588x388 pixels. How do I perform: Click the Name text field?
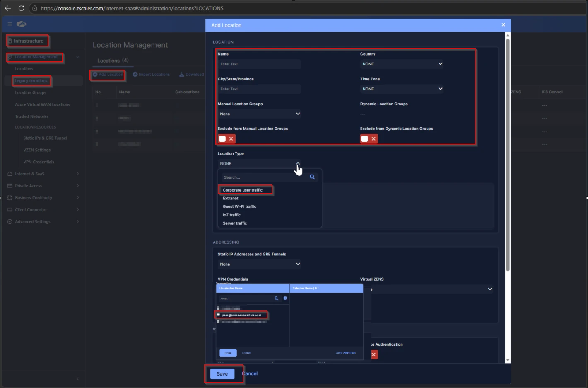pyautogui.click(x=260, y=64)
